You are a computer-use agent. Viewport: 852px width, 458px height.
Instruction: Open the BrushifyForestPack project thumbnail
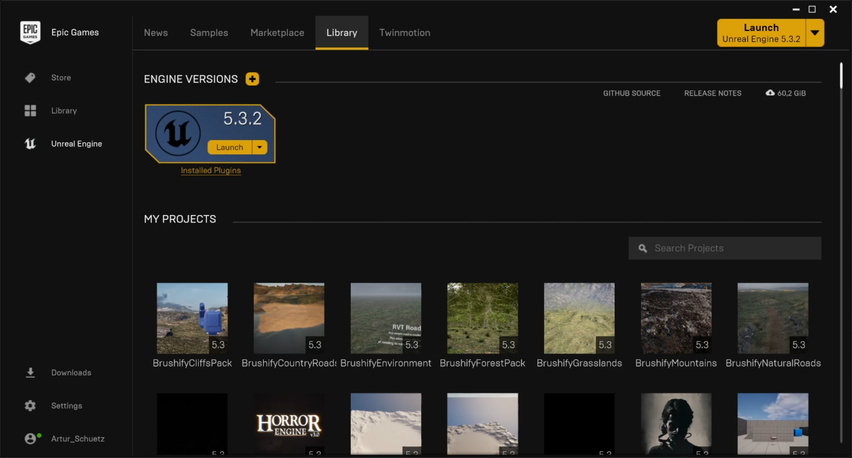pos(483,318)
